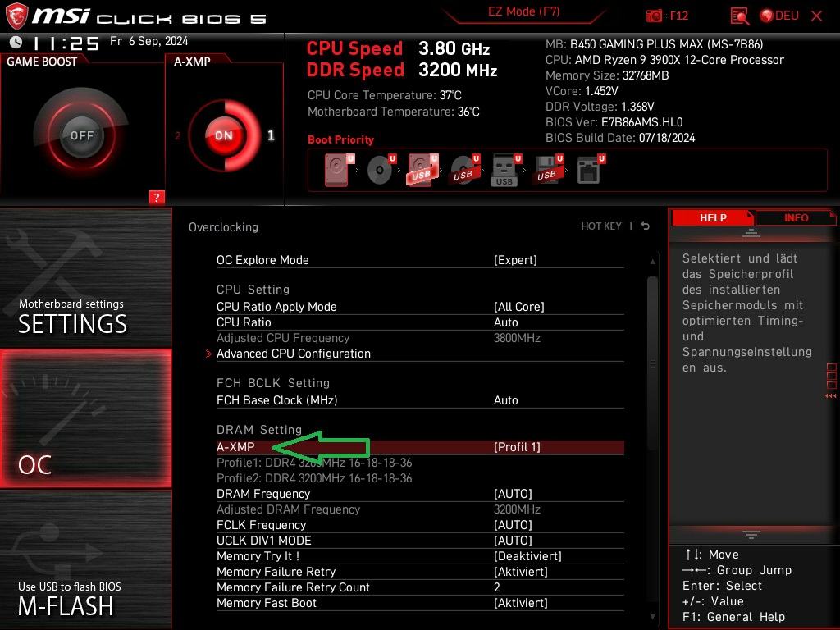Click the Adjusted DRAM Frequency 3200MHz row

pyautogui.click(x=420, y=509)
